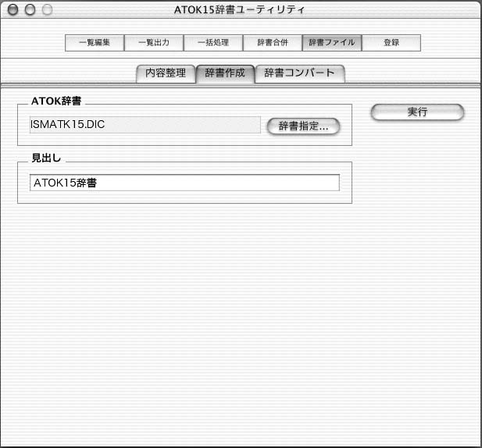Focus the 見出し text field
This screenshot has width=482, height=448.
pos(184,183)
